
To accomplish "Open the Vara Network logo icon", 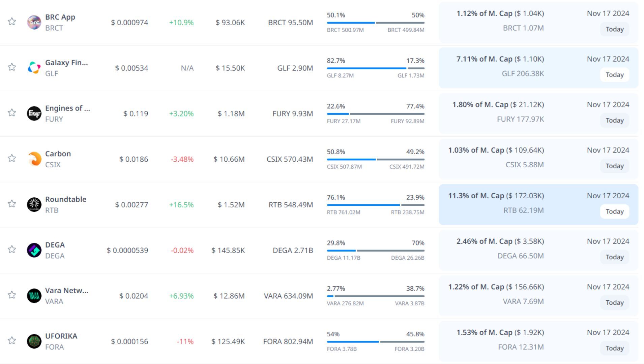I will [x=34, y=296].
